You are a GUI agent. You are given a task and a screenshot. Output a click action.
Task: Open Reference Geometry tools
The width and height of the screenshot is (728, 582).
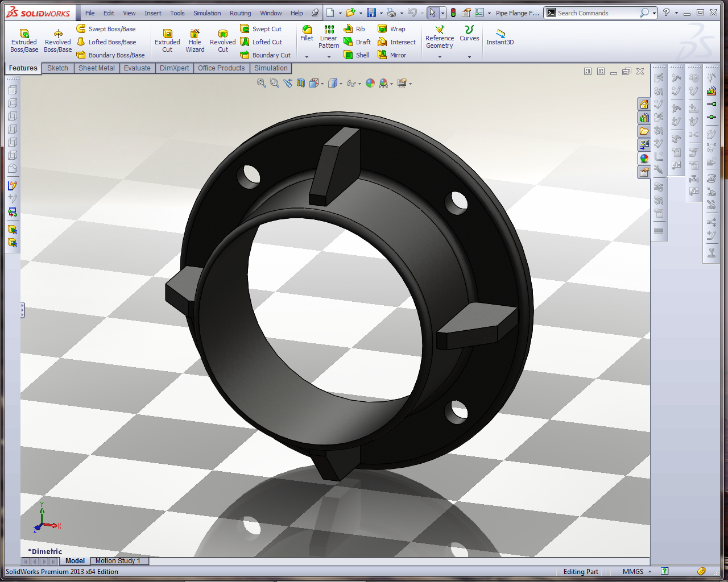click(440, 38)
